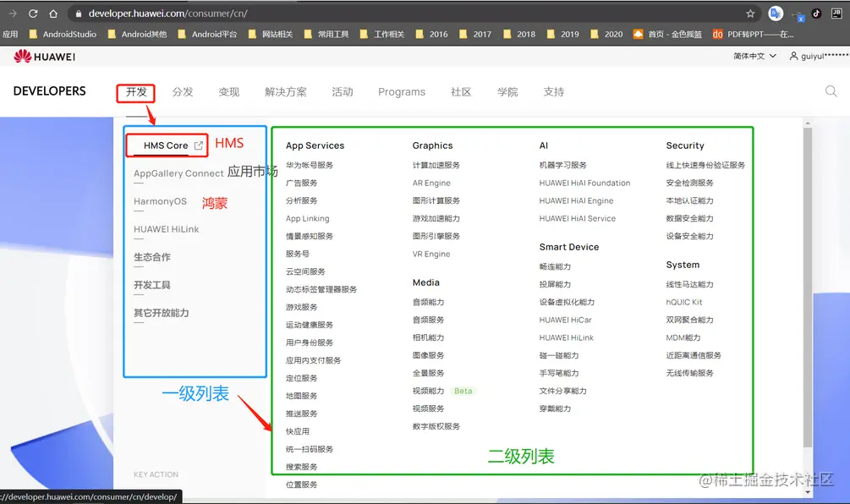Open the site search magnifier icon
Screen dimensions: 850x504
coord(831,91)
